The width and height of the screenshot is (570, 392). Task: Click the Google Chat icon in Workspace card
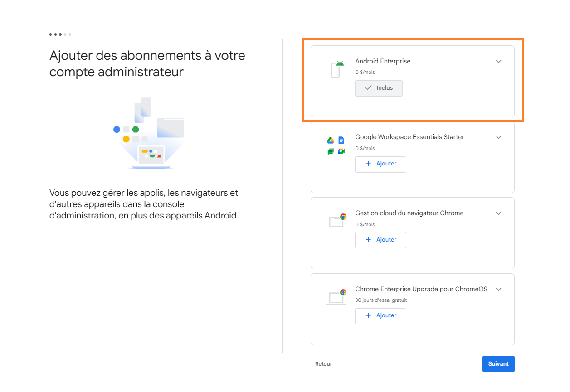[x=331, y=151]
